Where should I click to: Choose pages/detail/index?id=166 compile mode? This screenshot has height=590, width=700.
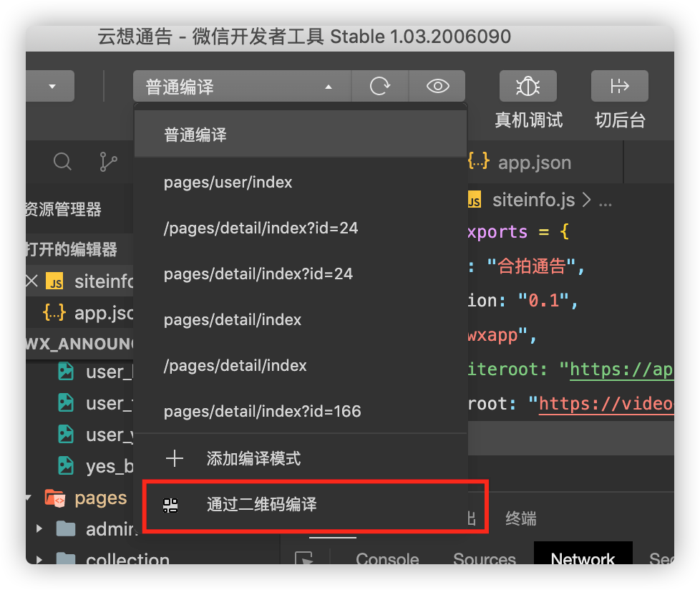(301, 411)
